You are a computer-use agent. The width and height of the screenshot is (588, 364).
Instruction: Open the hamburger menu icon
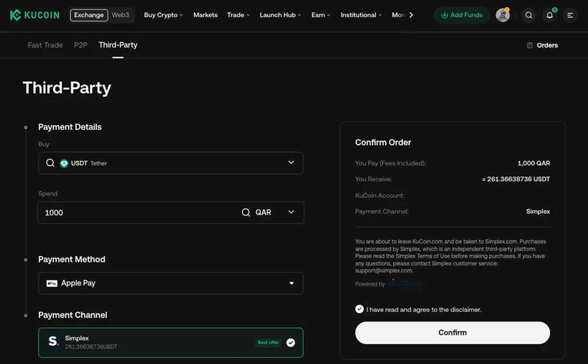pos(570,15)
